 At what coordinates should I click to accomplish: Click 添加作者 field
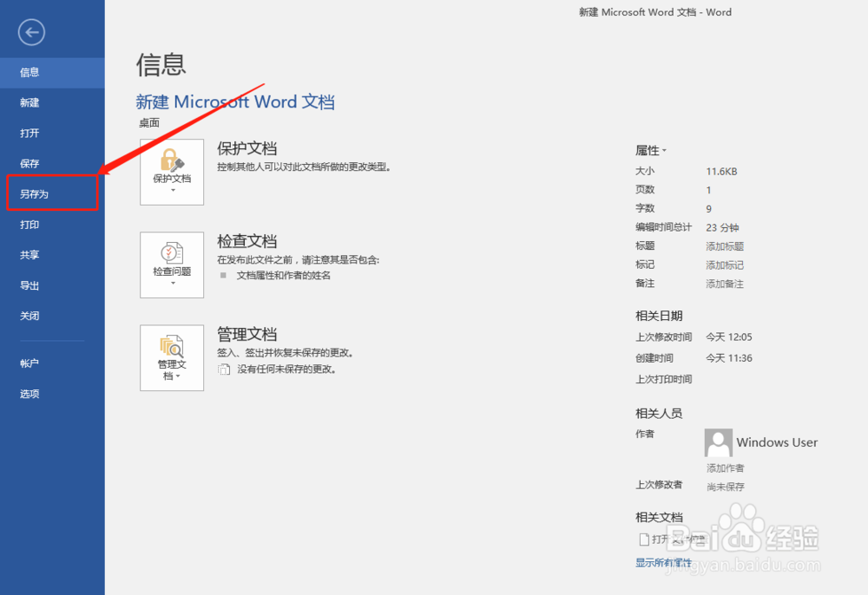pos(725,467)
